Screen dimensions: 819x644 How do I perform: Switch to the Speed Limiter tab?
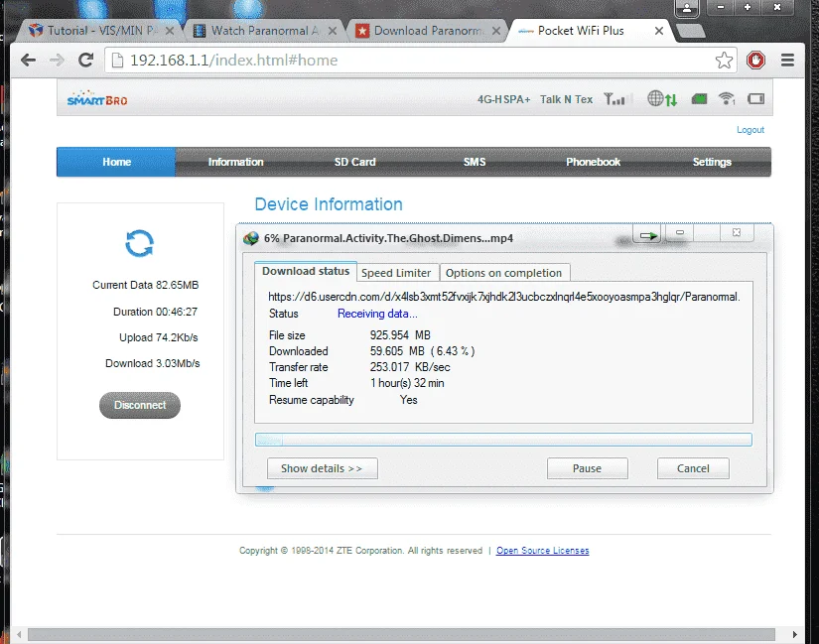point(396,273)
